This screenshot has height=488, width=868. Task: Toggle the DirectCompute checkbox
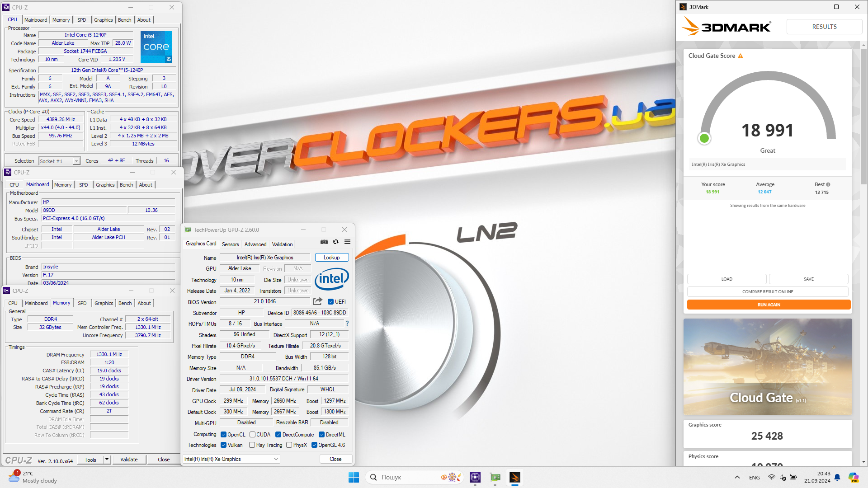pos(278,435)
